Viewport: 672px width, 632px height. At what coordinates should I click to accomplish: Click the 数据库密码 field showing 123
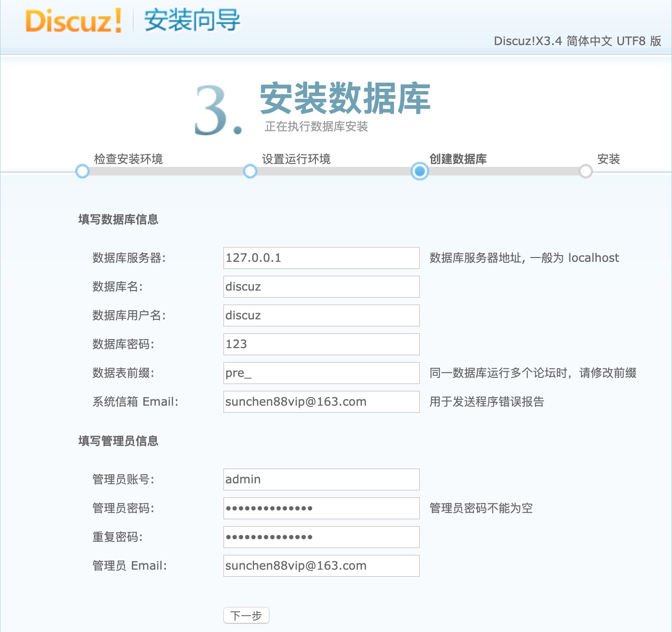click(321, 344)
